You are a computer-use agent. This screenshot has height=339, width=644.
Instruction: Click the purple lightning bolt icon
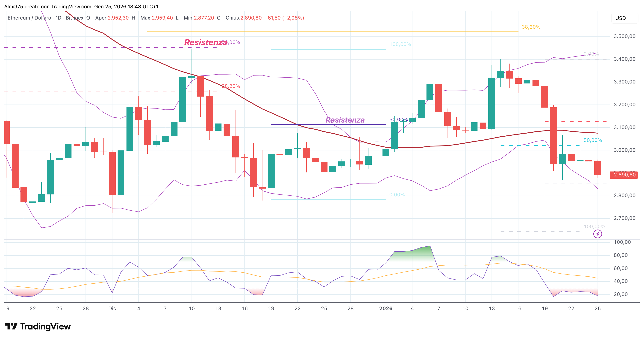pyautogui.click(x=598, y=234)
